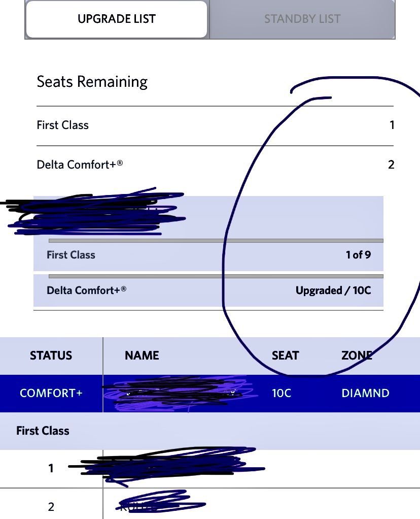Viewport: 420px width, 519px height.
Task: Select the First Class seats remaining row
Action: (x=215, y=125)
